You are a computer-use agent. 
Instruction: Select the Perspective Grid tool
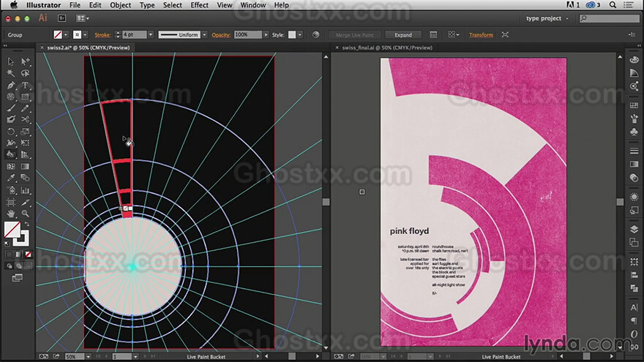click(25, 155)
